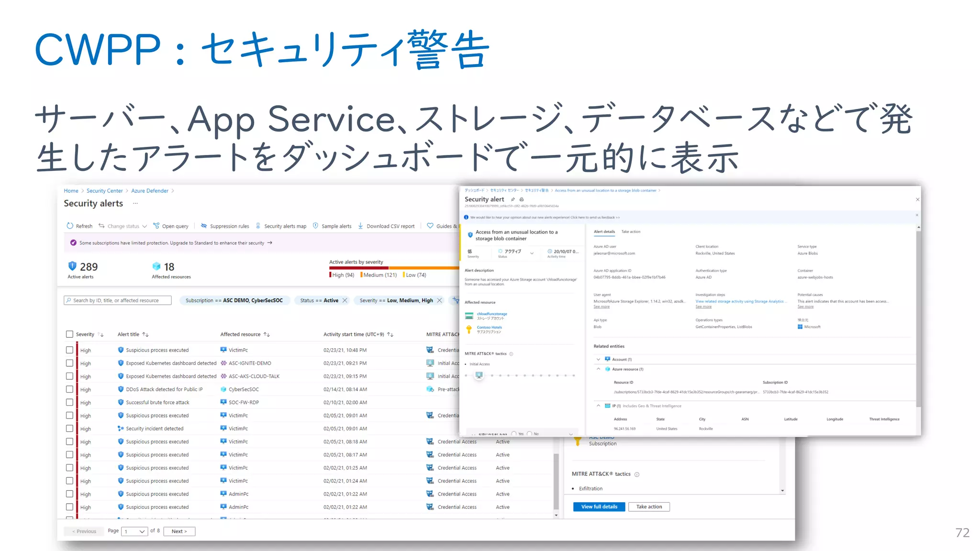Click the Suppression rules icon
The width and height of the screenshot is (980, 551).
coord(204,226)
